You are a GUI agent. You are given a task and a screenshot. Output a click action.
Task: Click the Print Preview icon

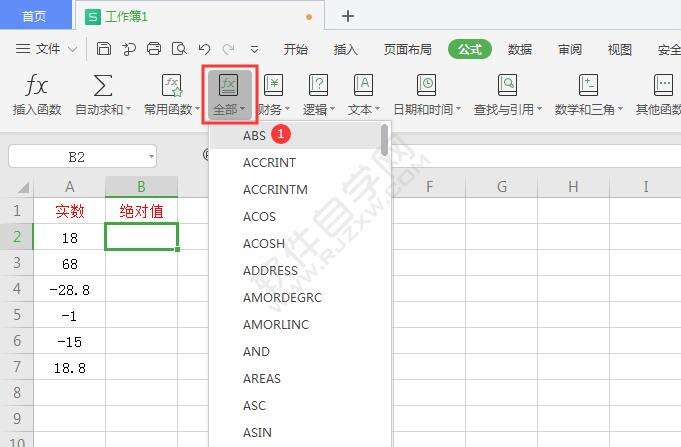[179, 49]
